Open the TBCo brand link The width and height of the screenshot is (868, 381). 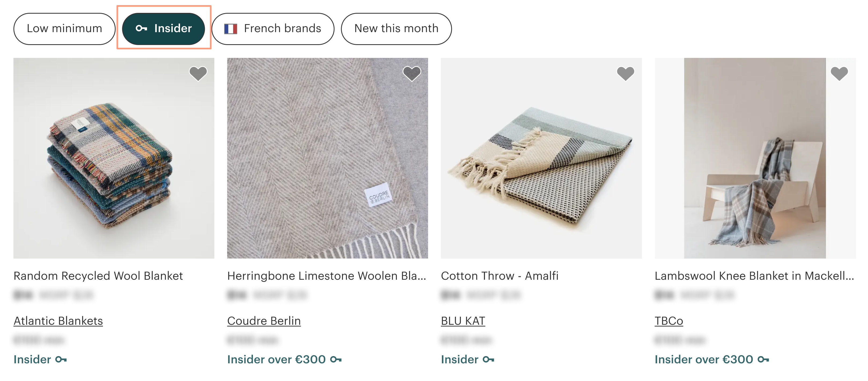point(669,321)
